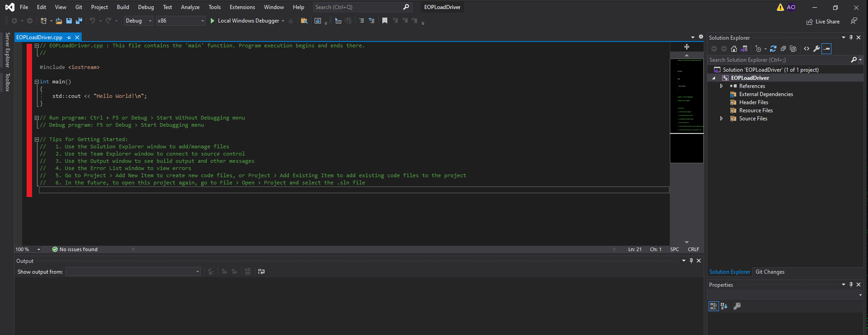Viewport: 868px width, 335px height.
Task: Click the Save All toolbar icon
Action: pos(79,21)
